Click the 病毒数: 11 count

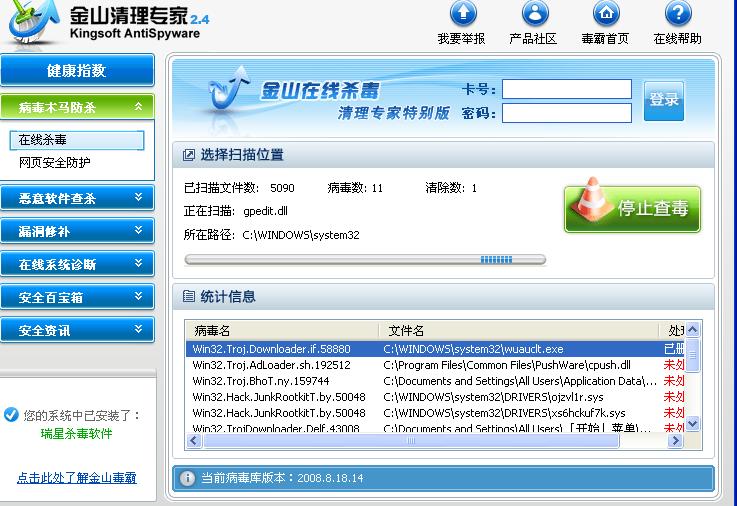(355, 188)
